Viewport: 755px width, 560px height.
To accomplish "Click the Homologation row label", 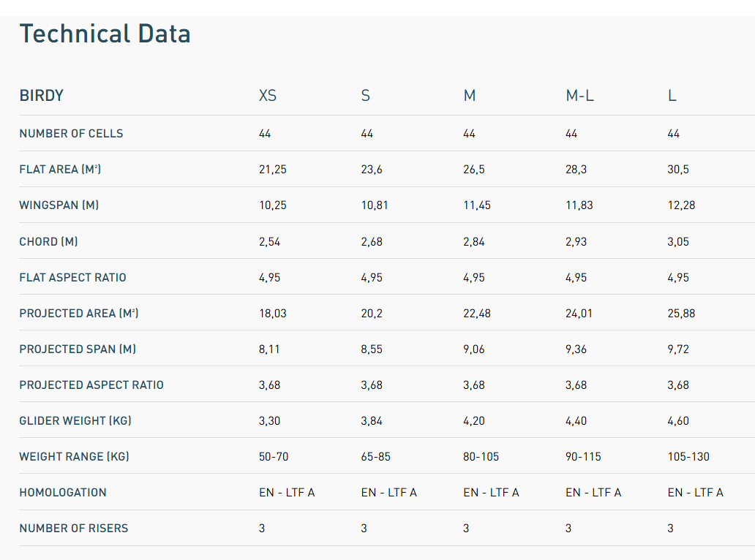I will point(63,493).
